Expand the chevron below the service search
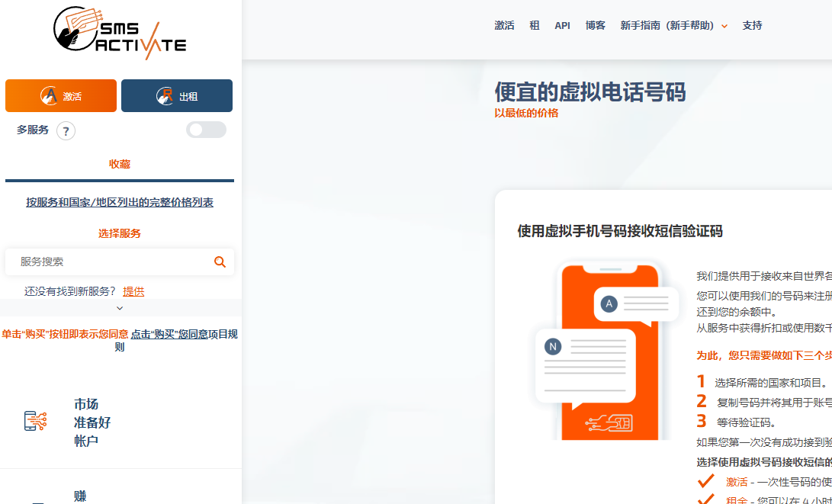The image size is (832, 504). [x=119, y=308]
